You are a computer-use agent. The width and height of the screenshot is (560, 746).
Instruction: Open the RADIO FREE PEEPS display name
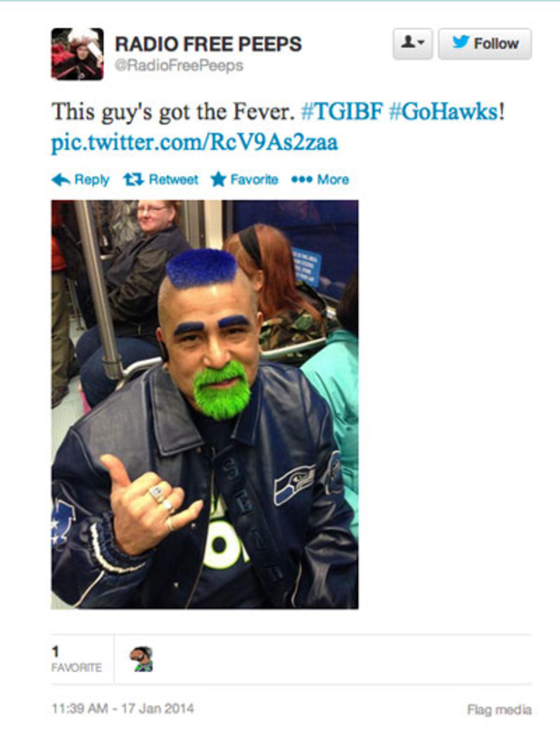coord(208,44)
